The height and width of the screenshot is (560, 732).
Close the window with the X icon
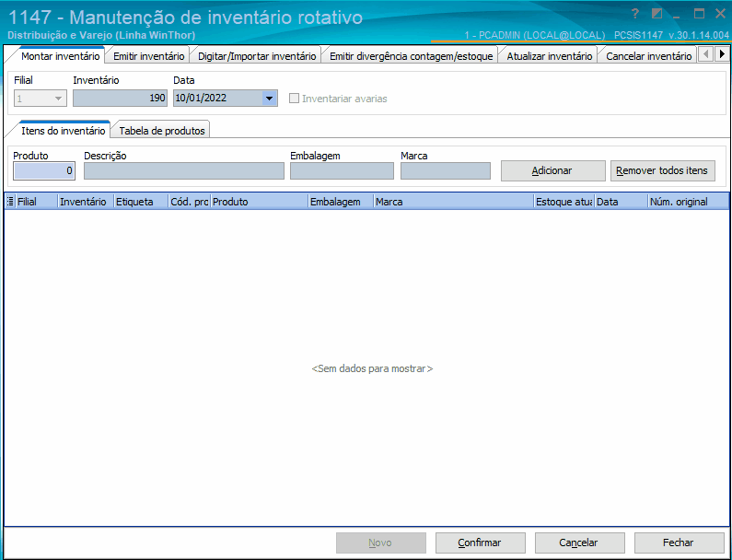coord(720,14)
